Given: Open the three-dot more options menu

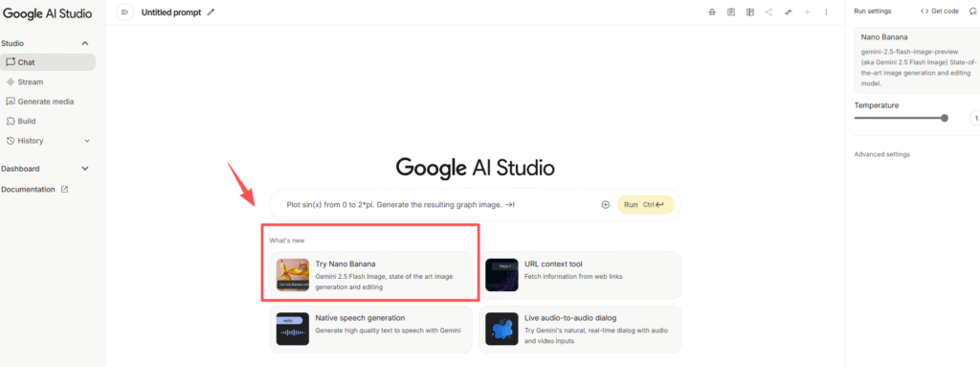Looking at the screenshot, I should click(826, 11).
